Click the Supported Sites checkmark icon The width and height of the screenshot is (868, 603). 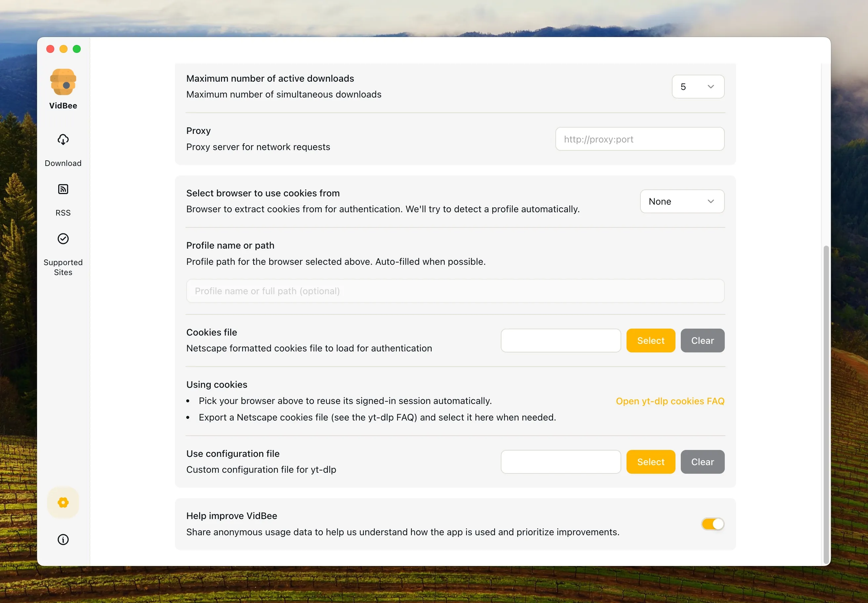pyautogui.click(x=63, y=239)
